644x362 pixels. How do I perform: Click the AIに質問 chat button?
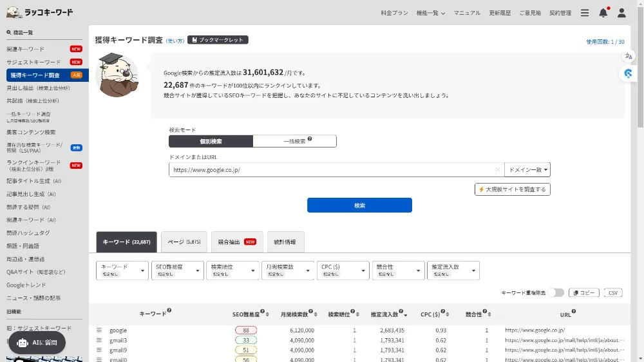(x=37, y=343)
